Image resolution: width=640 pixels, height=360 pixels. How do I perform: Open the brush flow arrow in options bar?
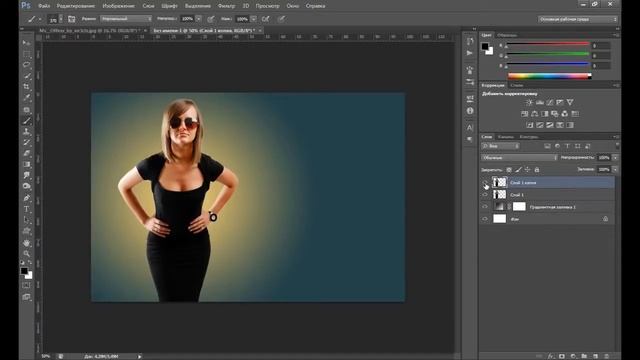[253, 19]
